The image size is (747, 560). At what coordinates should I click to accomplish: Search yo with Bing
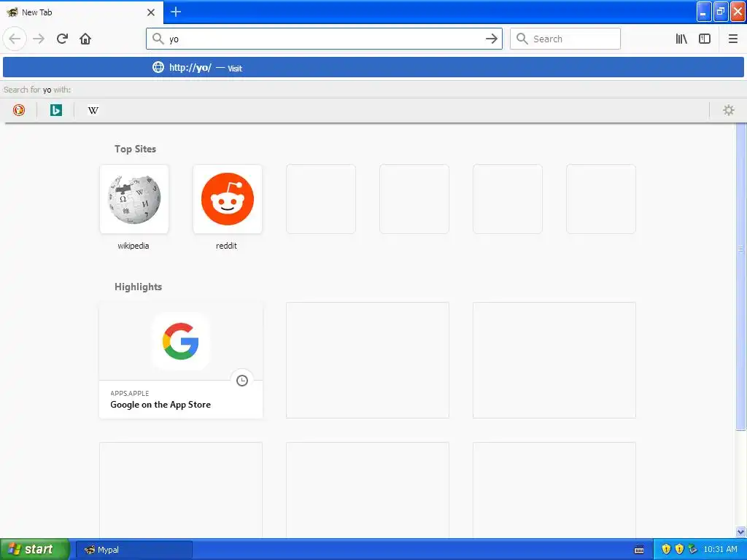tap(55, 110)
